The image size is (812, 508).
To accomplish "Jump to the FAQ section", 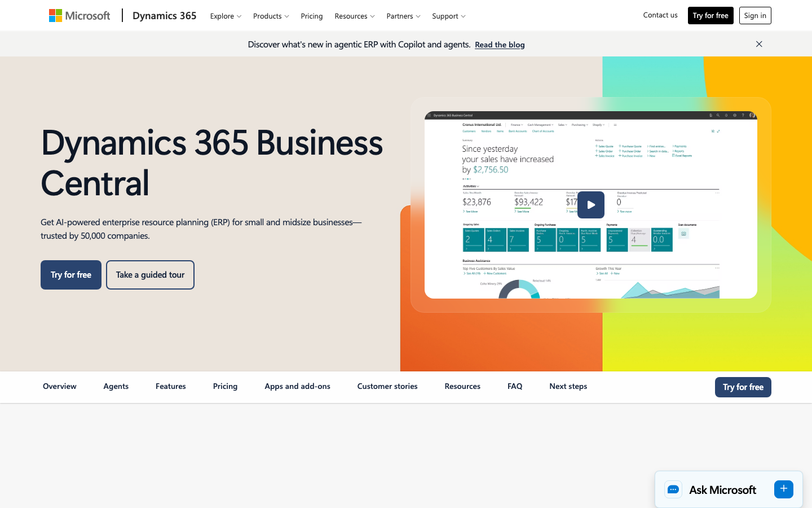I will (x=515, y=387).
